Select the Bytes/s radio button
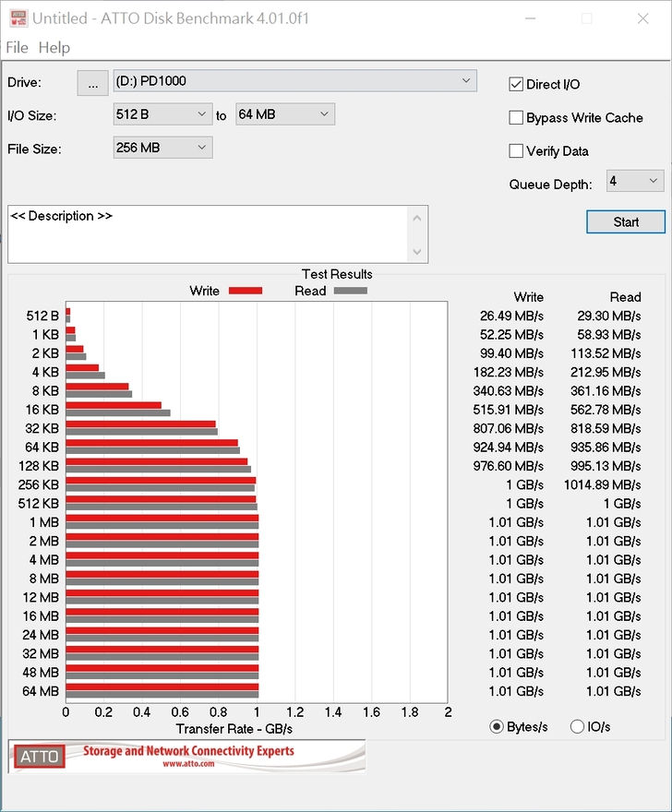Viewport: 672px width, 812px height. click(498, 727)
